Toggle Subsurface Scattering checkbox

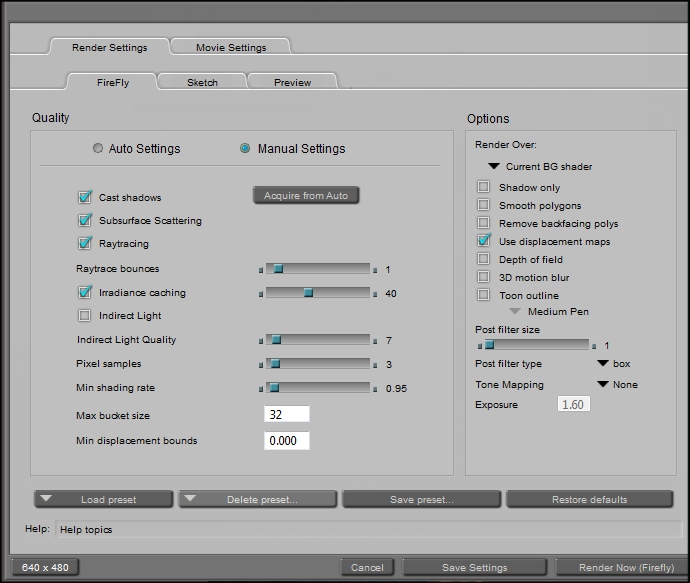pos(85,221)
